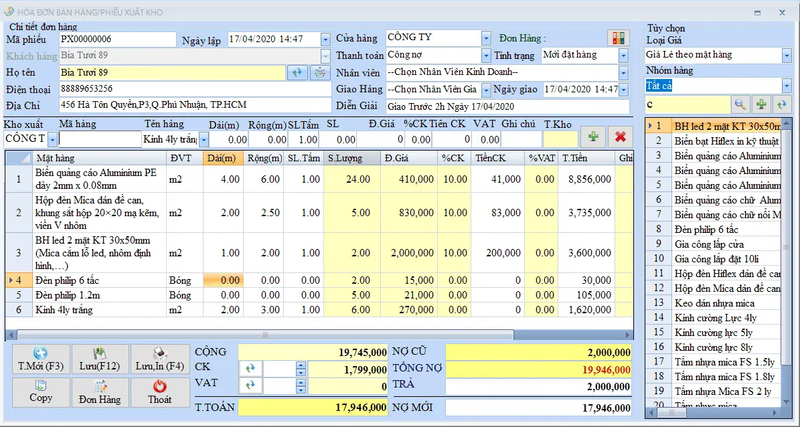
Task: Click the red X delete-line icon
Action: pyautogui.click(x=621, y=137)
